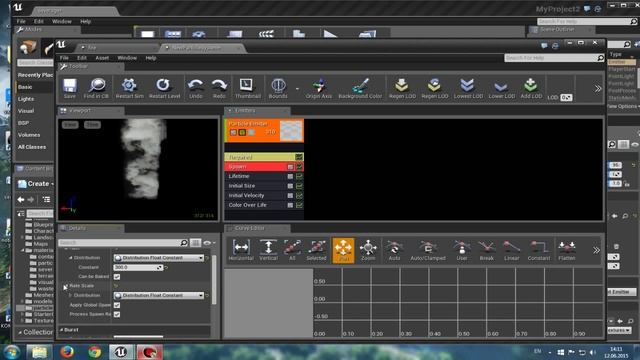Select Volumes category in Modes panel
This screenshot has height=360, width=640.
[29, 135]
